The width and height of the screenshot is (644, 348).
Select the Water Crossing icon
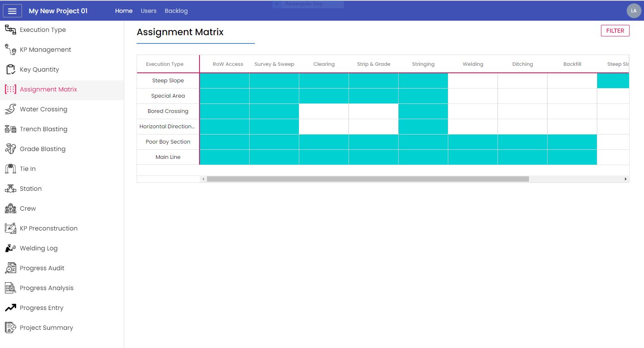(10, 109)
